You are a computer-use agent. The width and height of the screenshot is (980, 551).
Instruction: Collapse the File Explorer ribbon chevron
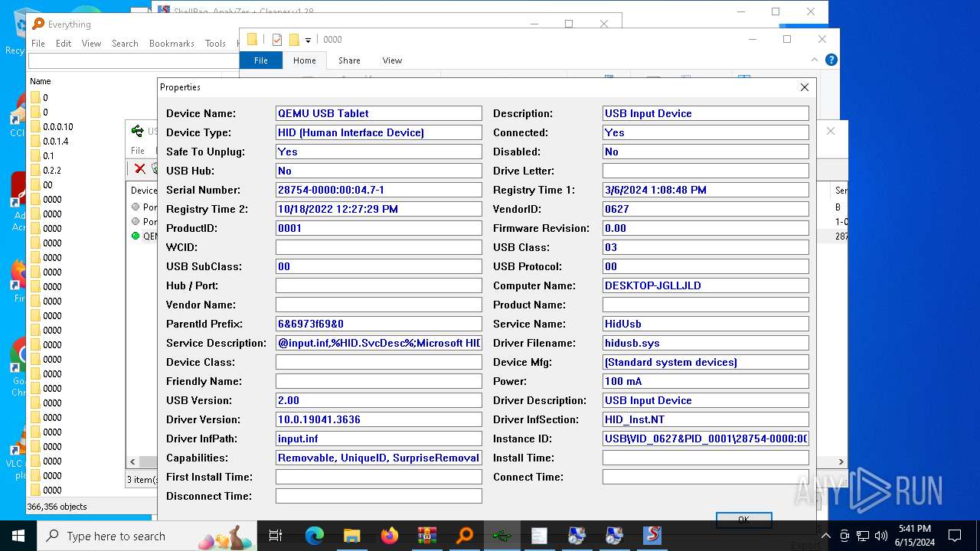pos(815,60)
